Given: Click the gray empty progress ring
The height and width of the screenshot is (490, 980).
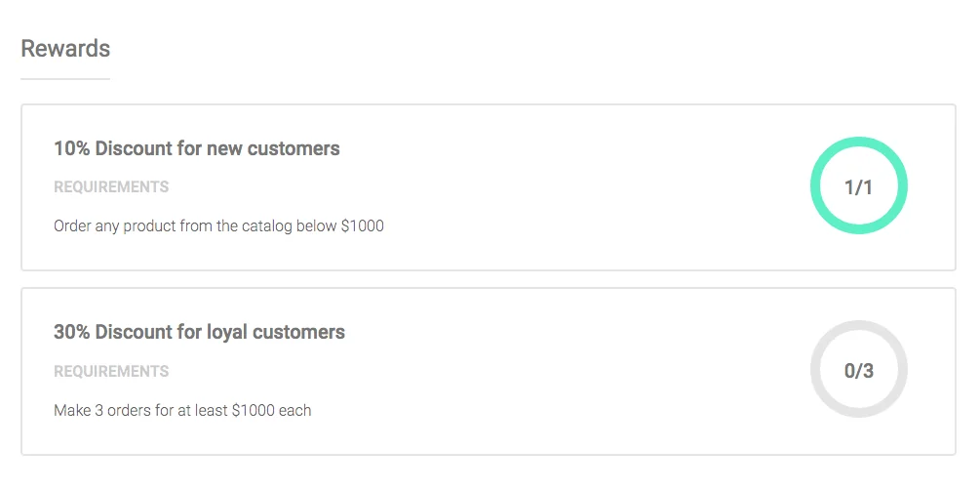Looking at the screenshot, I should pos(859,325).
